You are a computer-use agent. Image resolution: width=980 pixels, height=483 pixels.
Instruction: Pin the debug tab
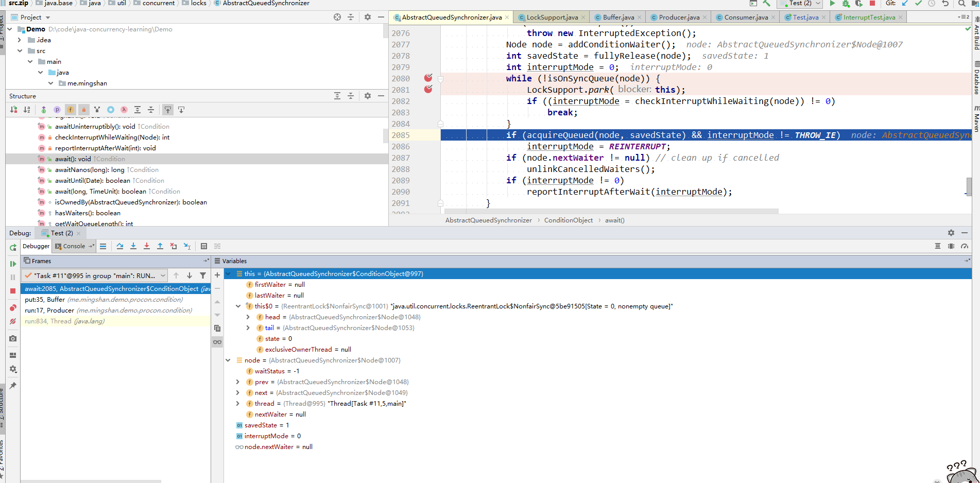tap(13, 386)
